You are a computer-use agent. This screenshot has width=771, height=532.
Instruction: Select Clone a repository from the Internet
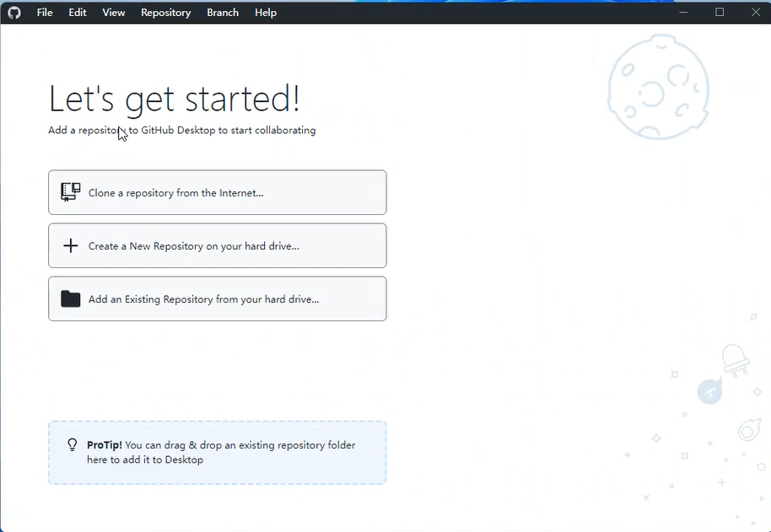[x=217, y=192]
